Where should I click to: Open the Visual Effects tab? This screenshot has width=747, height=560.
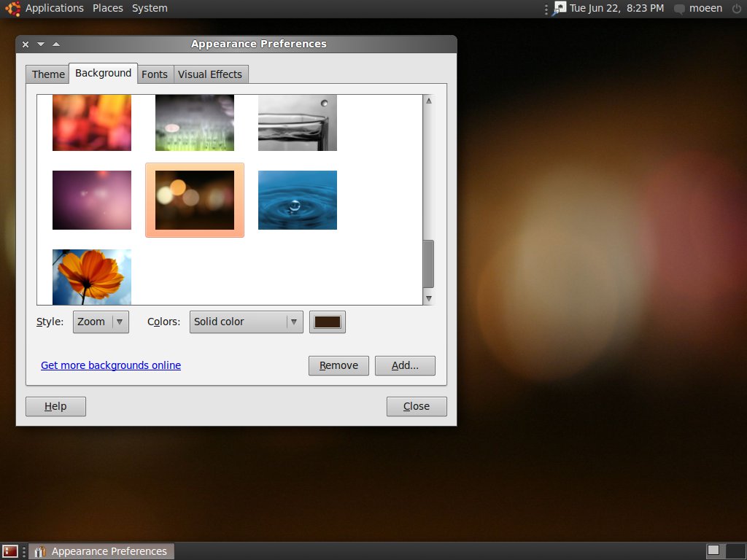click(x=210, y=74)
